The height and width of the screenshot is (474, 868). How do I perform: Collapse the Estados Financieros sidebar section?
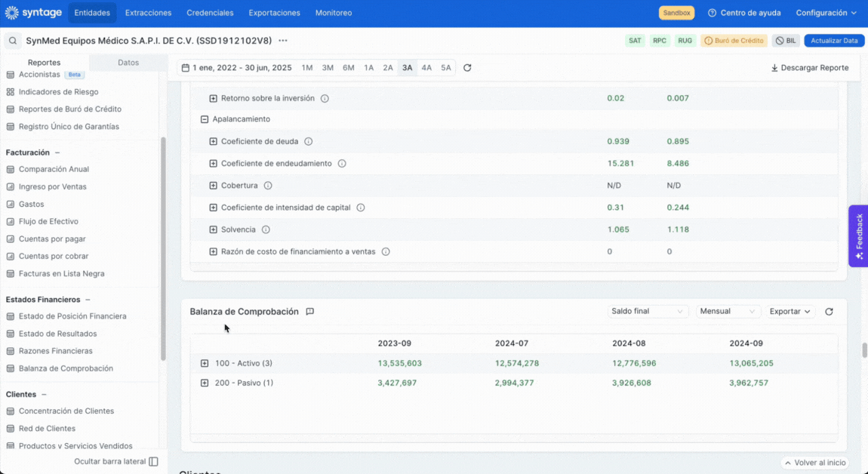tap(88, 300)
